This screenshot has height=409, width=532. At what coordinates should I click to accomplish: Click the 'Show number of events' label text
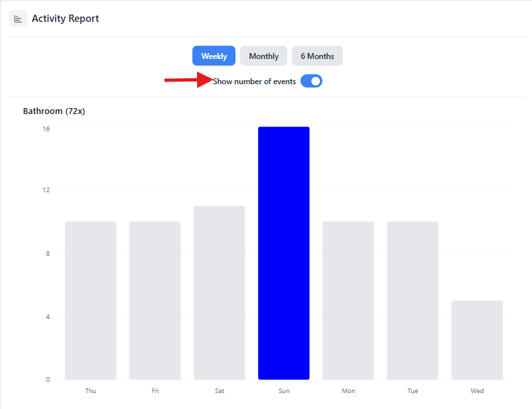pyautogui.click(x=254, y=82)
